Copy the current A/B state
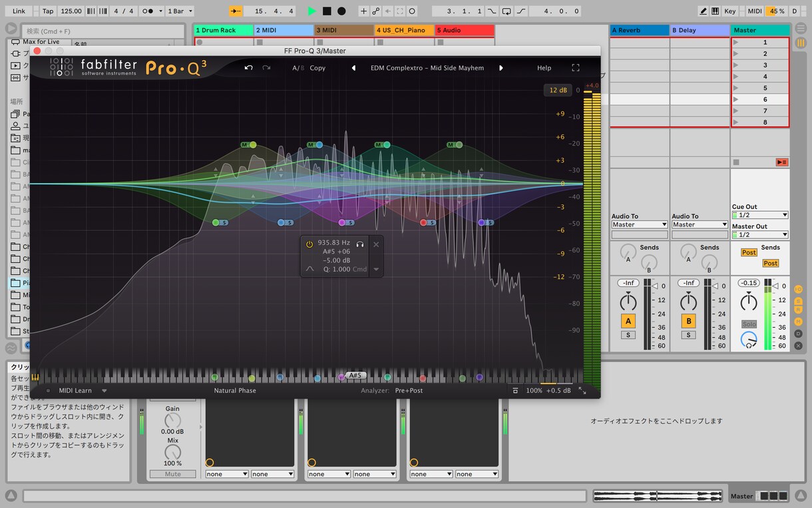 pyautogui.click(x=317, y=68)
